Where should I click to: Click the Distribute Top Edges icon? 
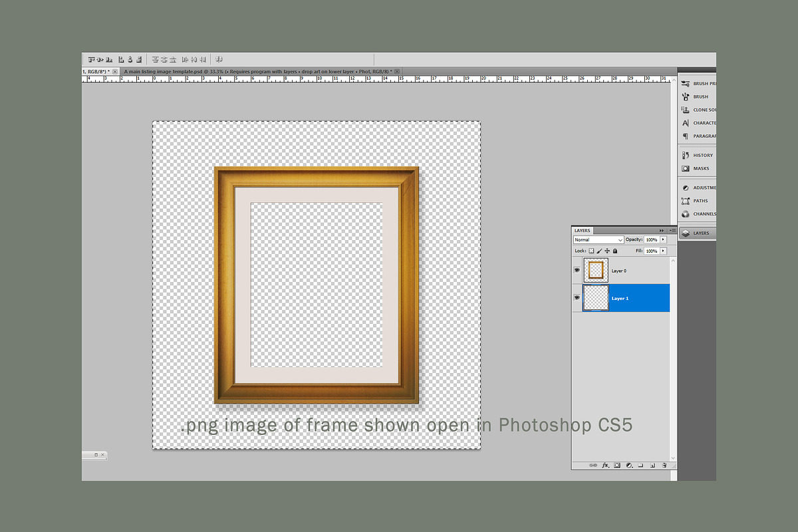(155, 59)
